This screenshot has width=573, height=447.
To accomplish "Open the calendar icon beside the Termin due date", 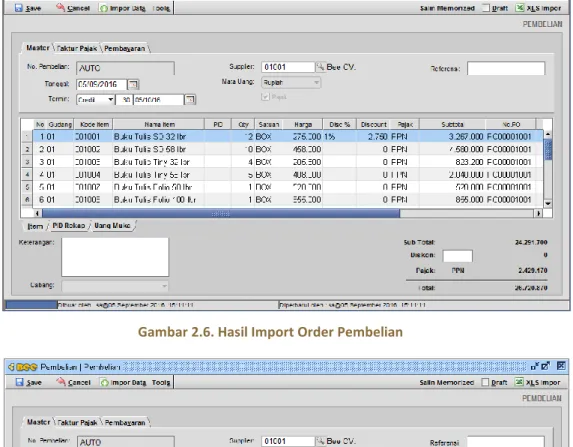I will [190, 99].
